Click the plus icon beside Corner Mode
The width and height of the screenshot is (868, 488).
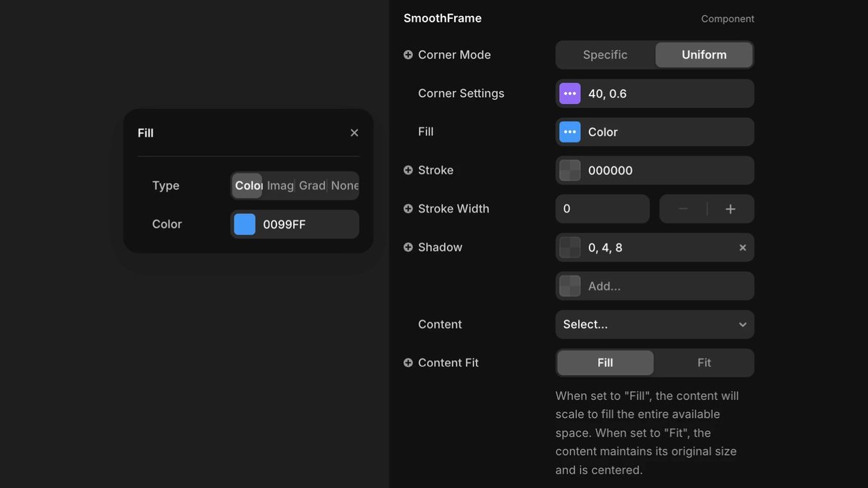click(x=408, y=55)
